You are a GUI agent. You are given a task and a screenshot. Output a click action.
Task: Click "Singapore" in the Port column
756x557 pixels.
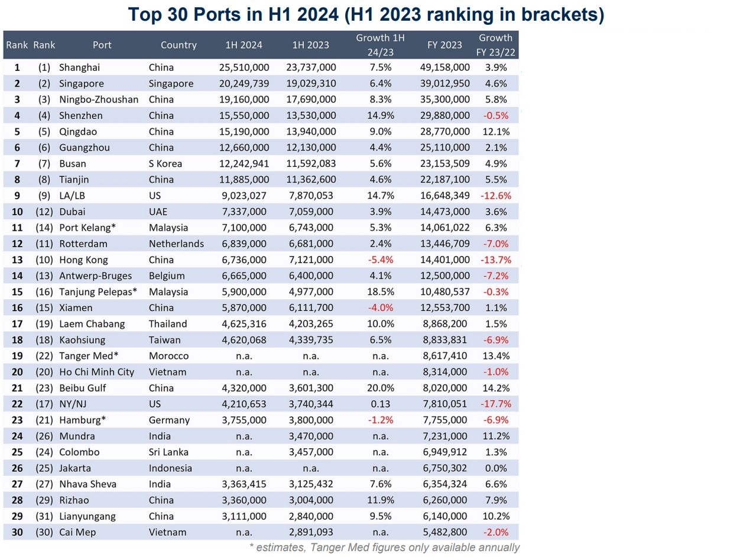pos(82,83)
